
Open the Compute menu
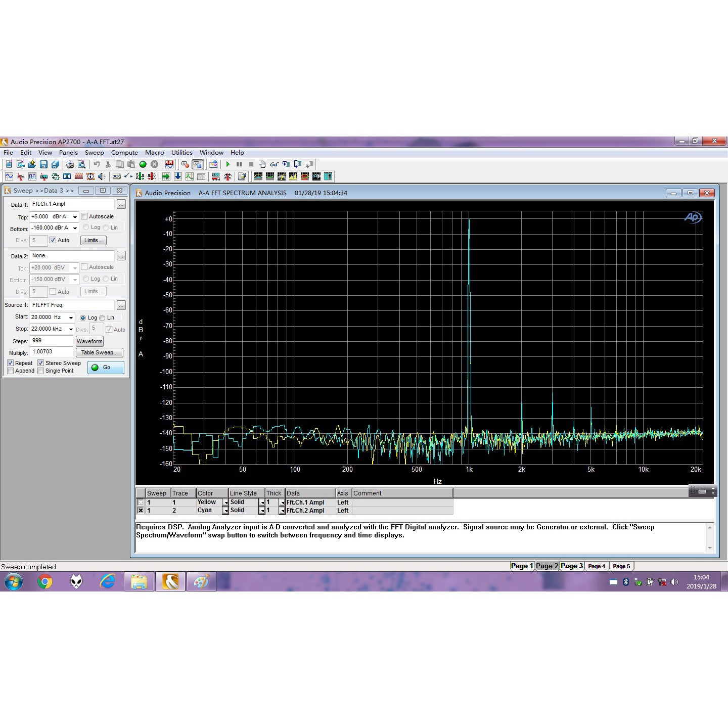tap(124, 153)
